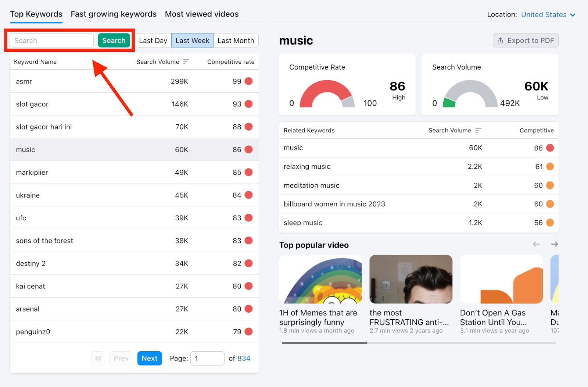The height and width of the screenshot is (387, 588).
Task: Open the Most viewed videos tab
Action: [201, 14]
